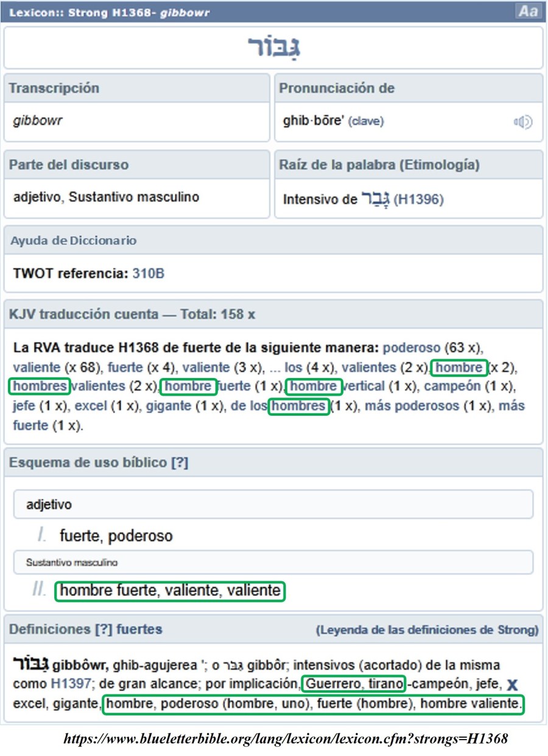Open the 'jefe' translation link
Image resolution: width=548 pixels, height=756 pixels.
(x=24, y=405)
